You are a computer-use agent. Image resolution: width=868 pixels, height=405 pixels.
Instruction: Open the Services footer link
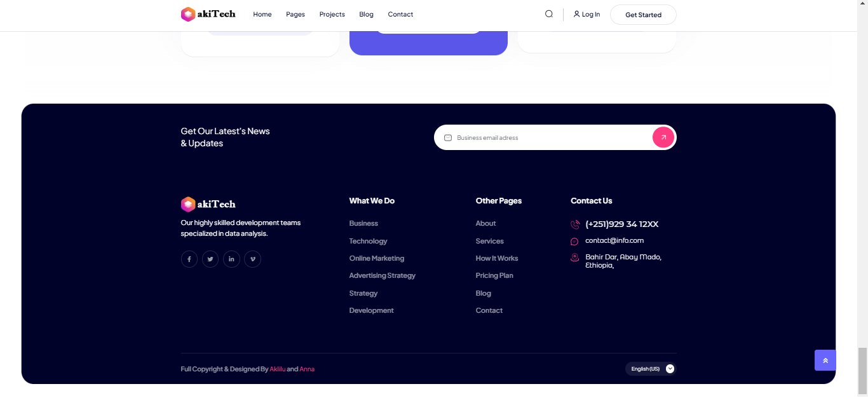(490, 241)
